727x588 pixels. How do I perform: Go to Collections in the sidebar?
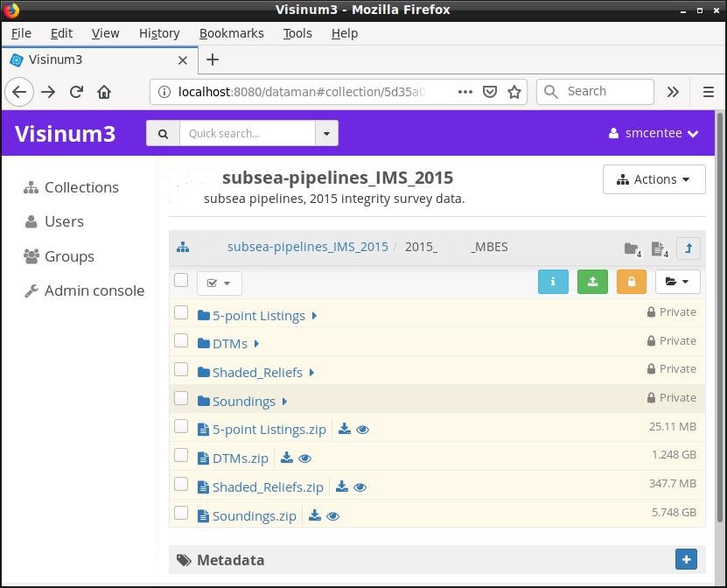point(72,187)
